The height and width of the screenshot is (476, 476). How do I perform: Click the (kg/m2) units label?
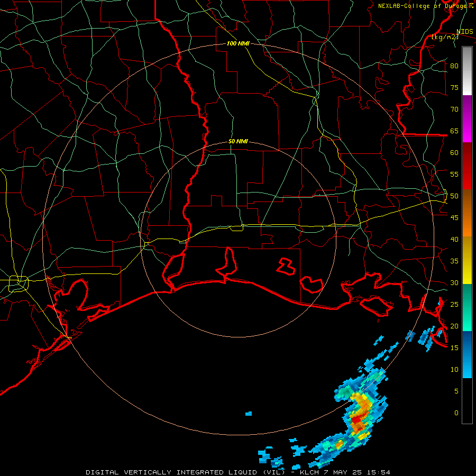click(x=445, y=37)
